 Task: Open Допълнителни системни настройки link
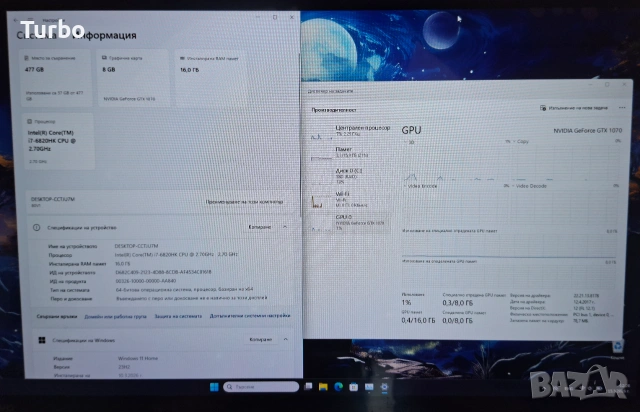click(250, 316)
